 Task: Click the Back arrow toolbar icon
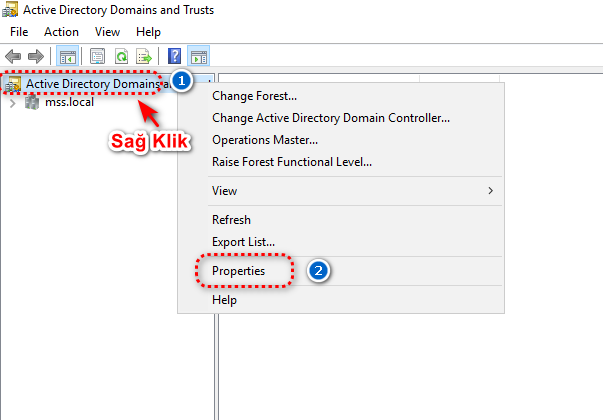[x=13, y=57]
